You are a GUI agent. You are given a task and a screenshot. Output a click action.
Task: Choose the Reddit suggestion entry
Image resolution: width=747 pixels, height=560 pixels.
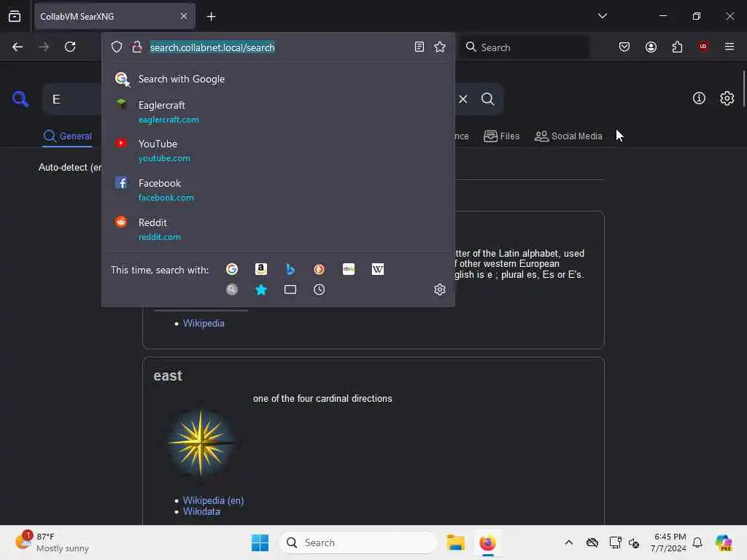click(x=278, y=229)
